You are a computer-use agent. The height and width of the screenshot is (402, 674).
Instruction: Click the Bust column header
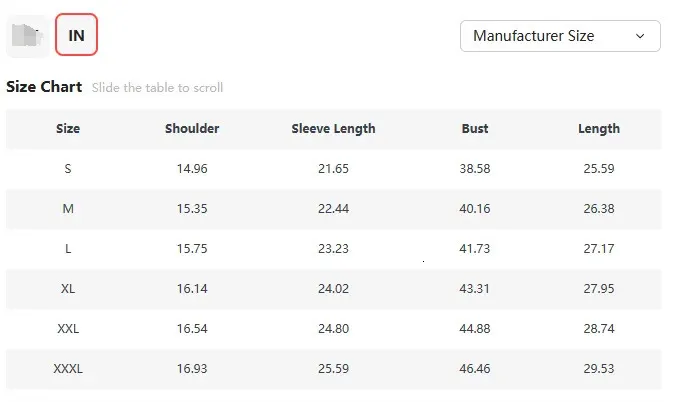click(475, 129)
